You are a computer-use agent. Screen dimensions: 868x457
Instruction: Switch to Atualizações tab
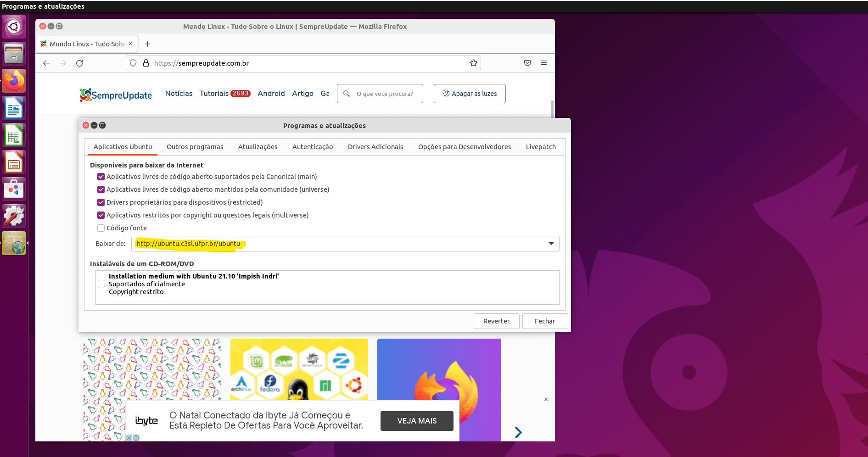pyautogui.click(x=258, y=147)
